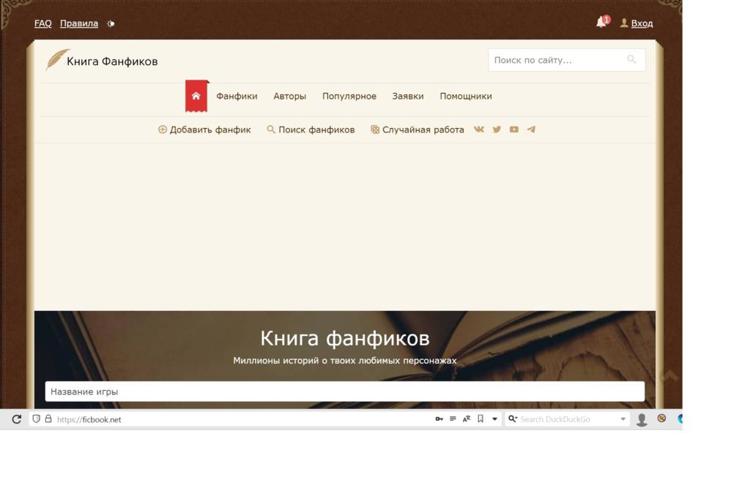Click the Вход login link

point(641,23)
